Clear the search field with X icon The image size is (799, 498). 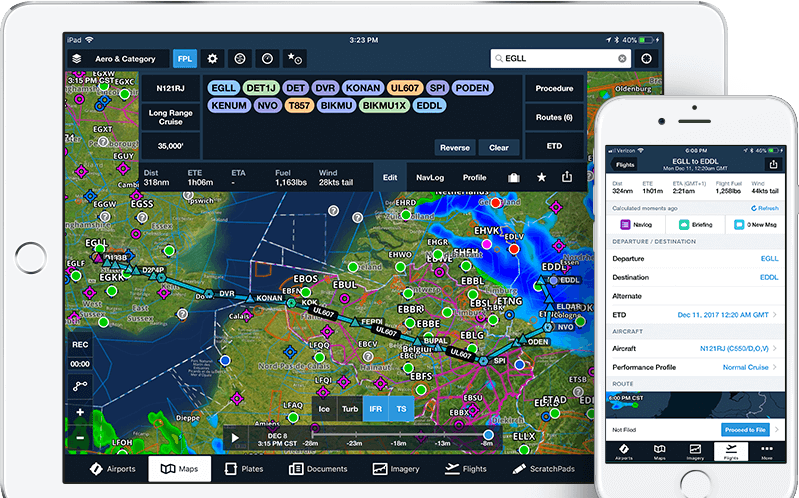pyautogui.click(x=622, y=59)
